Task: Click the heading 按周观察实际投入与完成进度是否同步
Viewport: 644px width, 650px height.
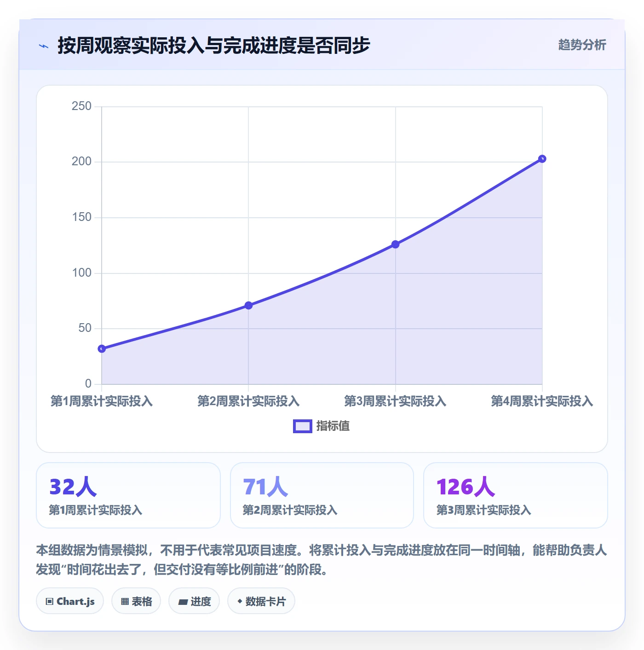Action: pos(214,46)
